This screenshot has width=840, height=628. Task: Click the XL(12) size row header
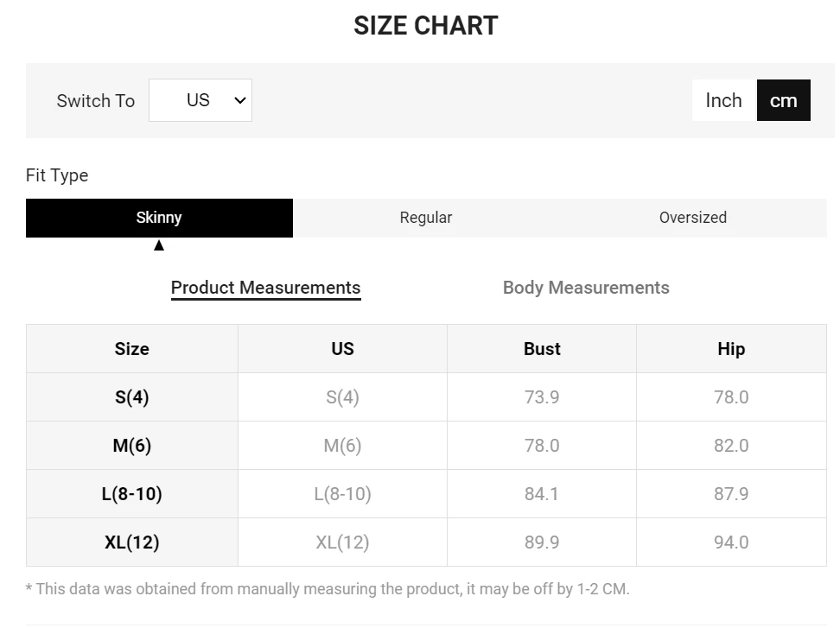tap(131, 542)
